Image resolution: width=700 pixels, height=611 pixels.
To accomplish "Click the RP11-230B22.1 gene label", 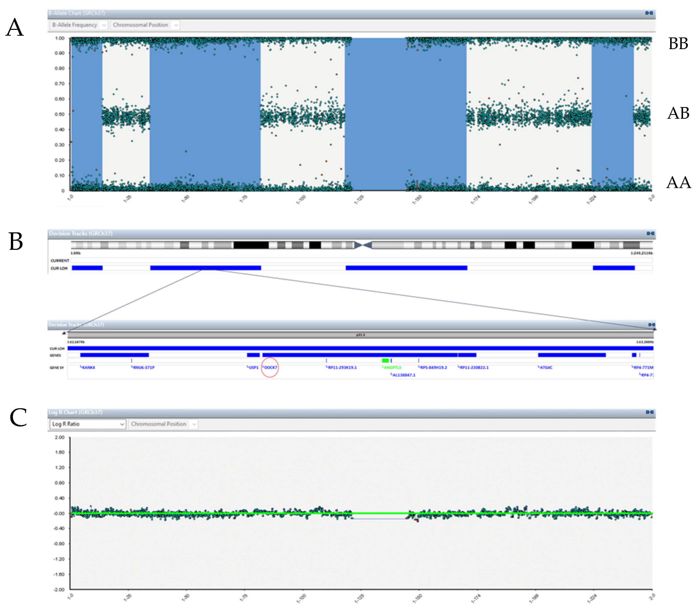I will coord(474,367).
